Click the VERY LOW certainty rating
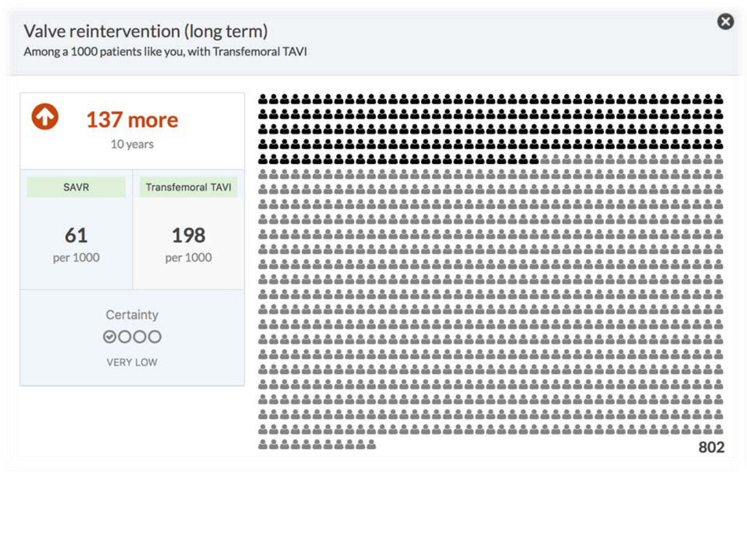 point(132,362)
